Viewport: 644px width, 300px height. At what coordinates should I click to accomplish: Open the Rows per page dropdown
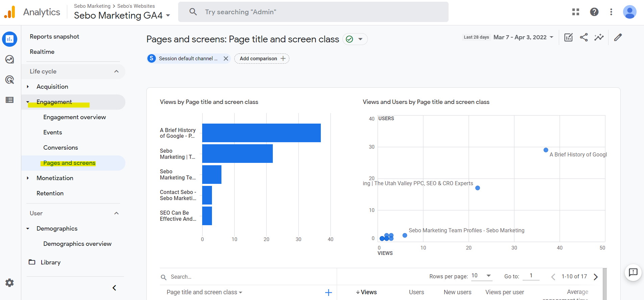pyautogui.click(x=481, y=276)
